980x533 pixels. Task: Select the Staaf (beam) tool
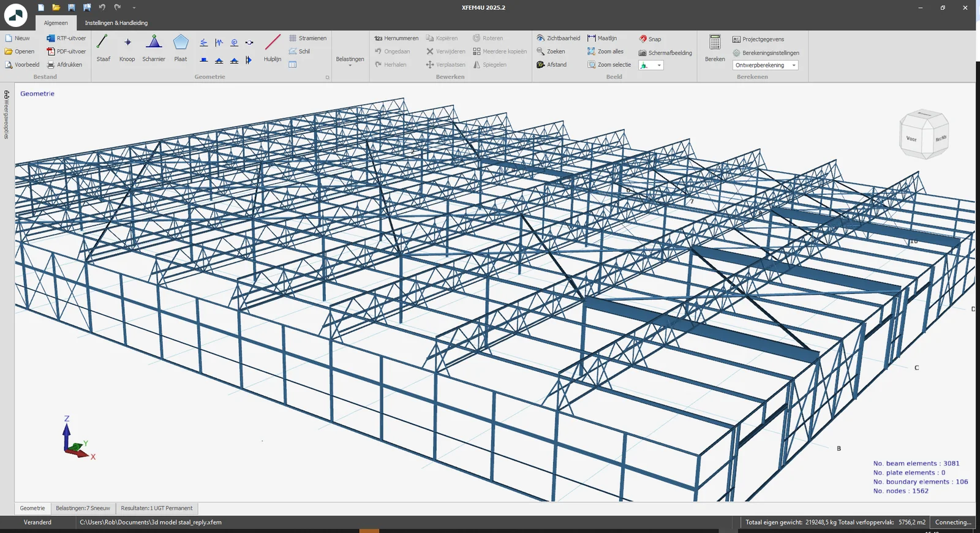pos(103,48)
